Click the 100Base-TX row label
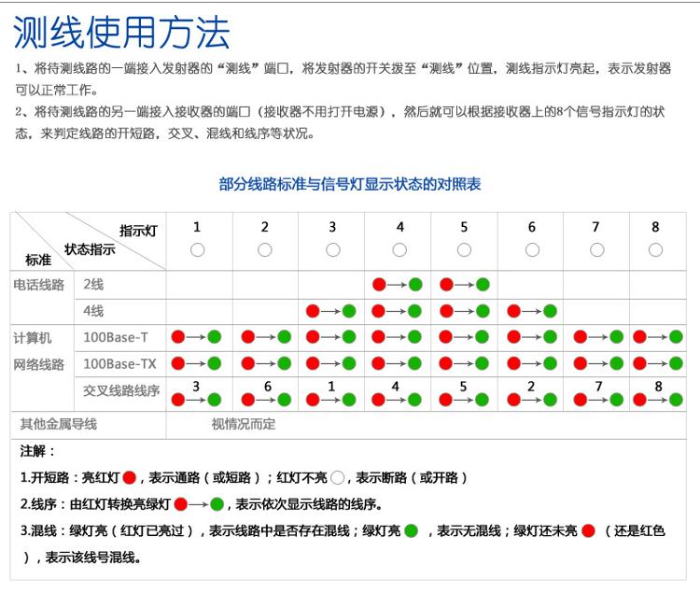Image resolution: width=700 pixels, height=607 pixels. [120, 364]
